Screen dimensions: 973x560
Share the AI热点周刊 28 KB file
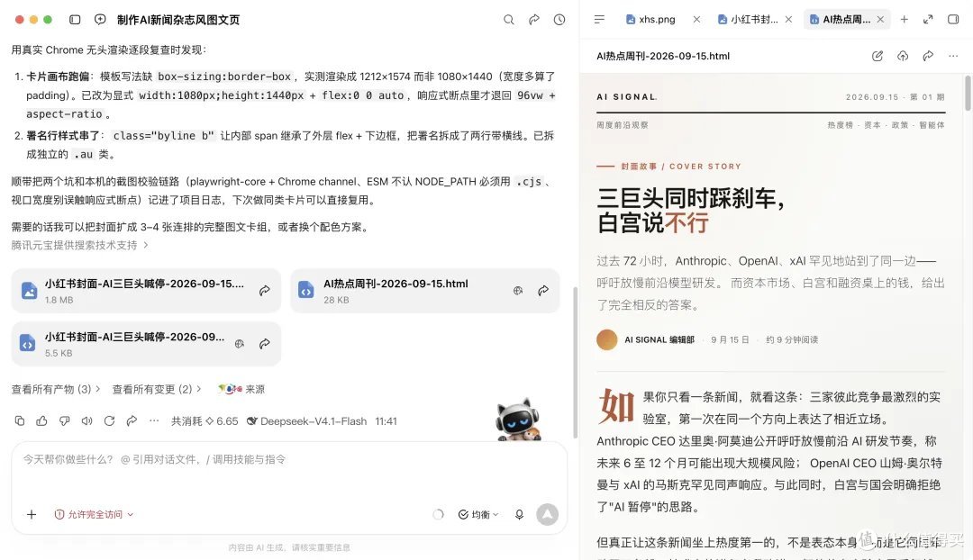click(543, 290)
